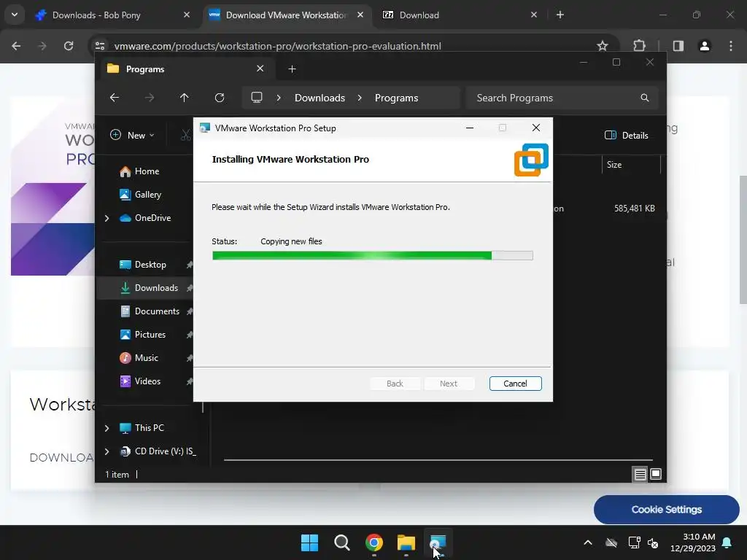This screenshot has width=747, height=560.
Task: Open Chrome profile icon
Action: click(705, 46)
